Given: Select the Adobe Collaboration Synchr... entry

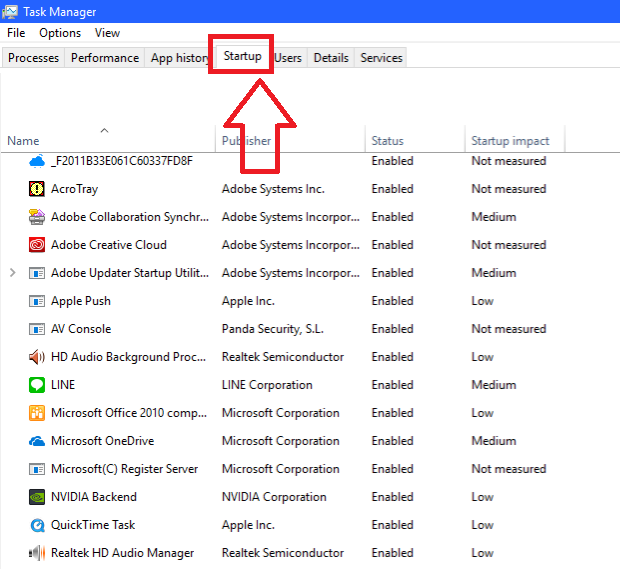Looking at the screenshot, I should coord(130,217).
